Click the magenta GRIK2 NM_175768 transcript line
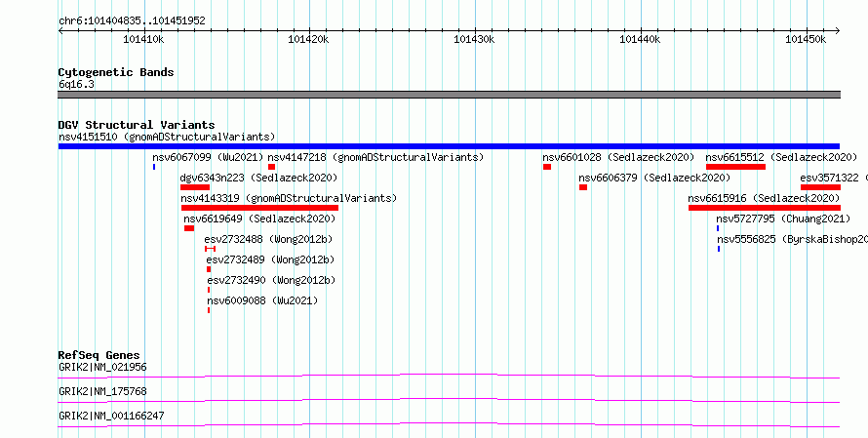 pos(449,401)
